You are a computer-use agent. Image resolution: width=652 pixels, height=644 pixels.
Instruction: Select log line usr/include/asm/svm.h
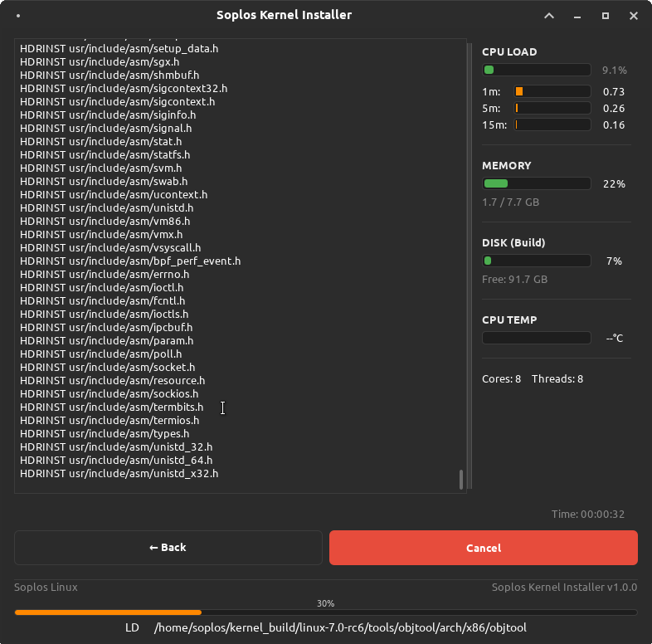pyautogui.click(x=100, y=168)
